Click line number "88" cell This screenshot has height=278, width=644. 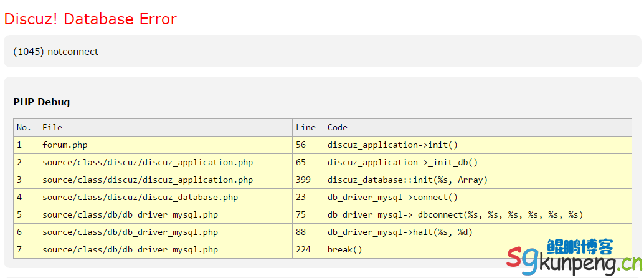308,232
